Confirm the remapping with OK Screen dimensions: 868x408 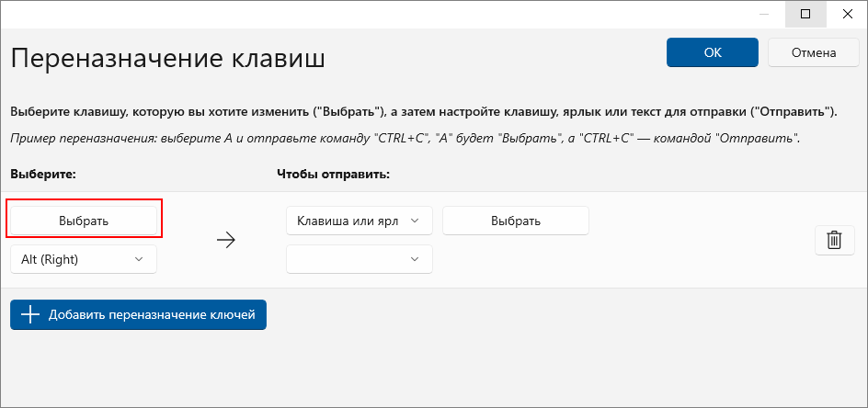[x=713, y=52]
